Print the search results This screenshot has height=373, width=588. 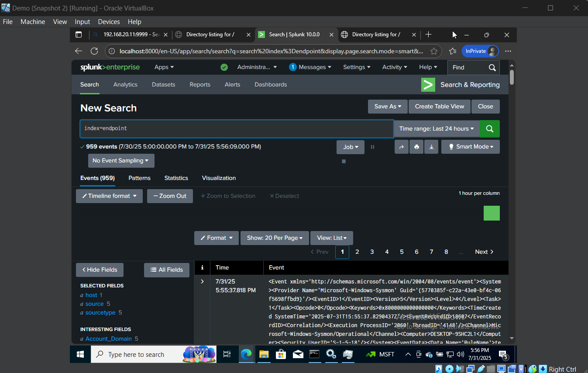(416, 147)
